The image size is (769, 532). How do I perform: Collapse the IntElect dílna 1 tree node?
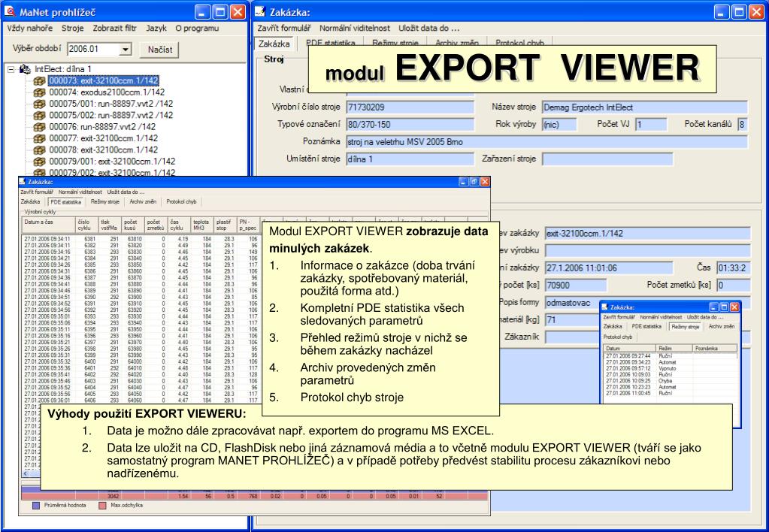[11, 68]
